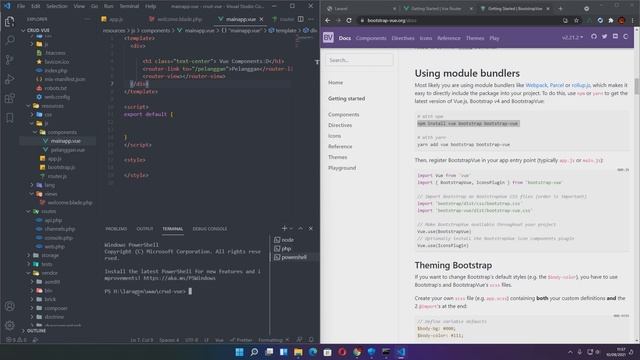Open Windows taskbar search
Viewport: 640px width, 360px height.
click(254, 352)
